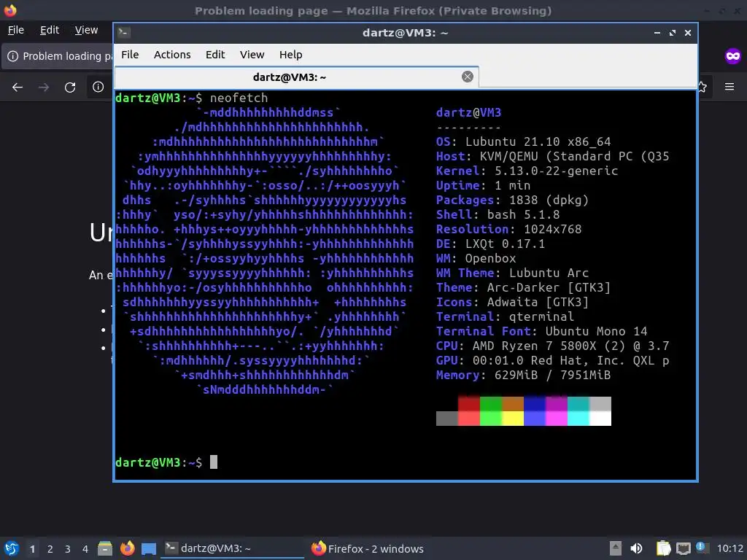This screenshot has width=747, height=560.
Task: Click the Memory: 629MiB / 7951MiB line
Action: click(523, 376)
